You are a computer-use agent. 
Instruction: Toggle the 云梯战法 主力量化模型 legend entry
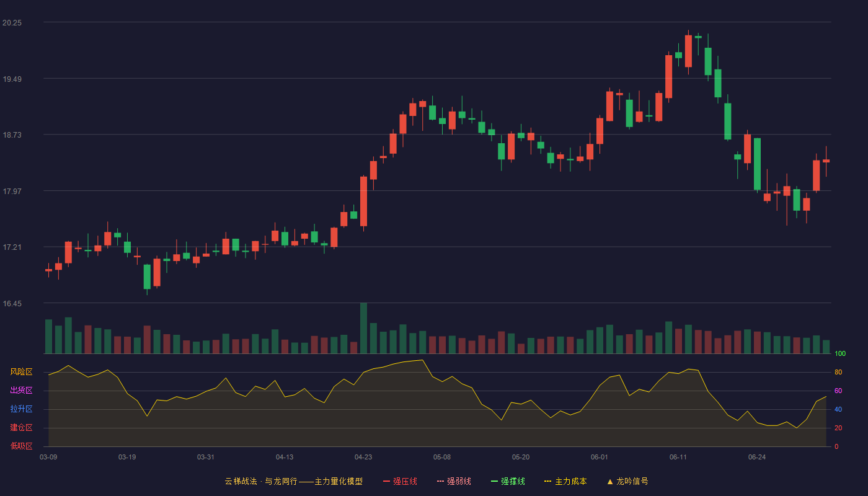coord(293,481)
